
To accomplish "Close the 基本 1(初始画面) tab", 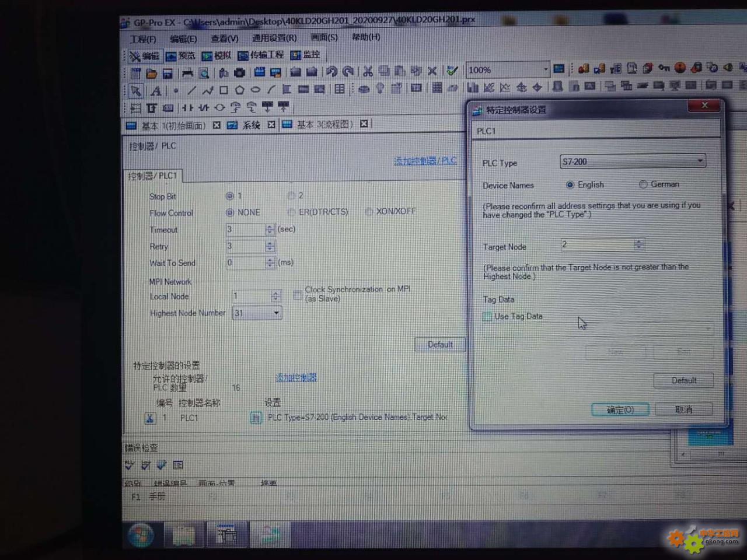I will (x=217, y=125).
